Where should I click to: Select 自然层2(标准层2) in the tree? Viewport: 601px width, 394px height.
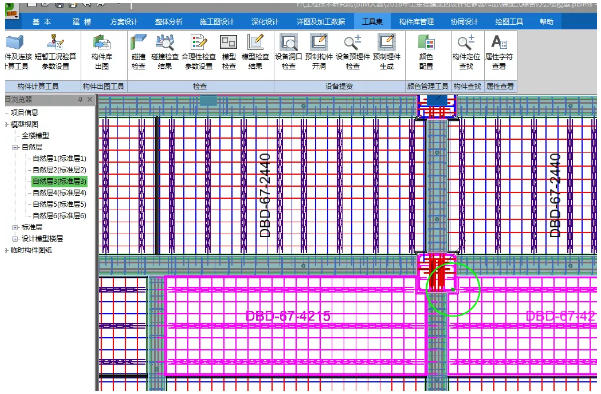[59, 170]
